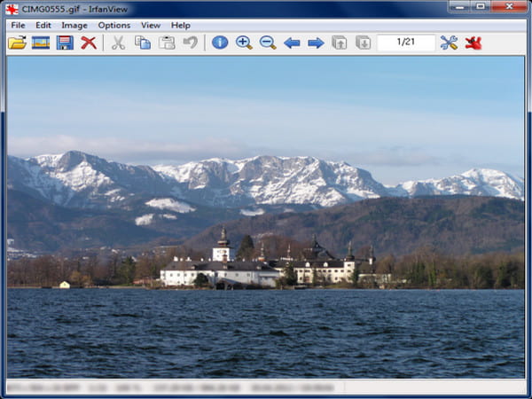Open the File menu
Image resolution: width=532 pixels, height=399 pixels.
tap(18, 25)
